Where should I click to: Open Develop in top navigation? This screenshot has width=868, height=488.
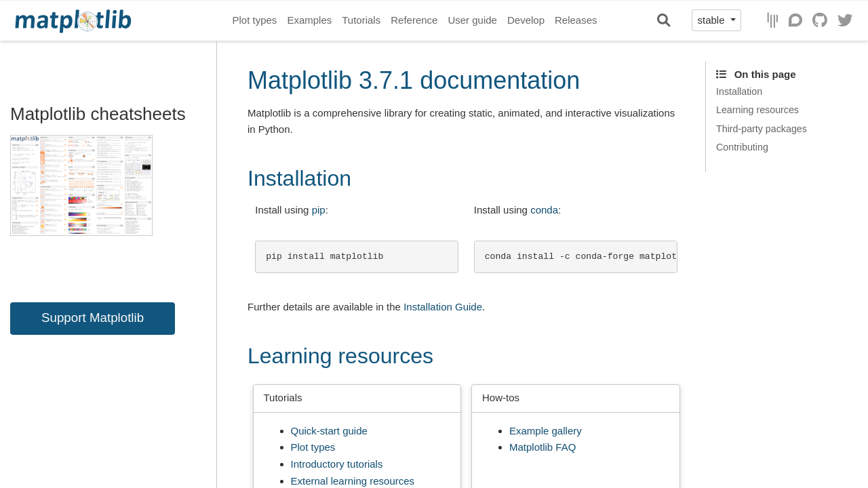point(526,20)
